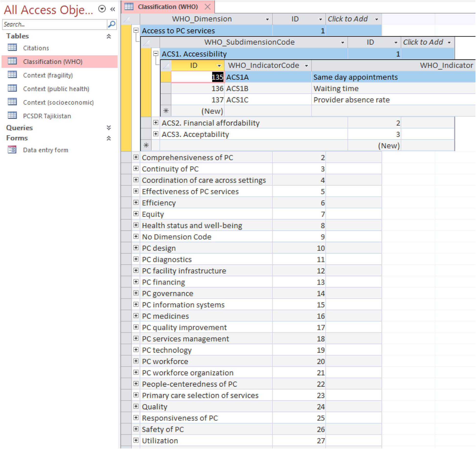The width and height of the screenshot is (476, 449).
Task: Collapse the Access to PC services row
Action: (136, 30)
